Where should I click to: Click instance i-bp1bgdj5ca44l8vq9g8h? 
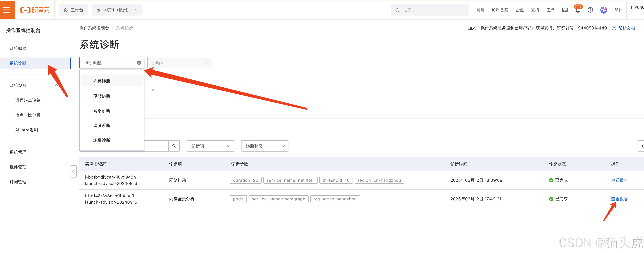110,177
